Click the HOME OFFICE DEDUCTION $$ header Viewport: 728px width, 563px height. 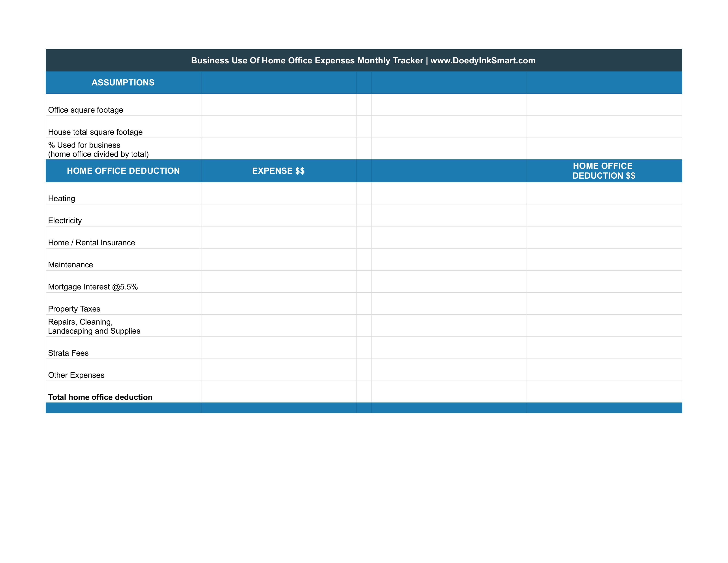(x=604, y=171)
